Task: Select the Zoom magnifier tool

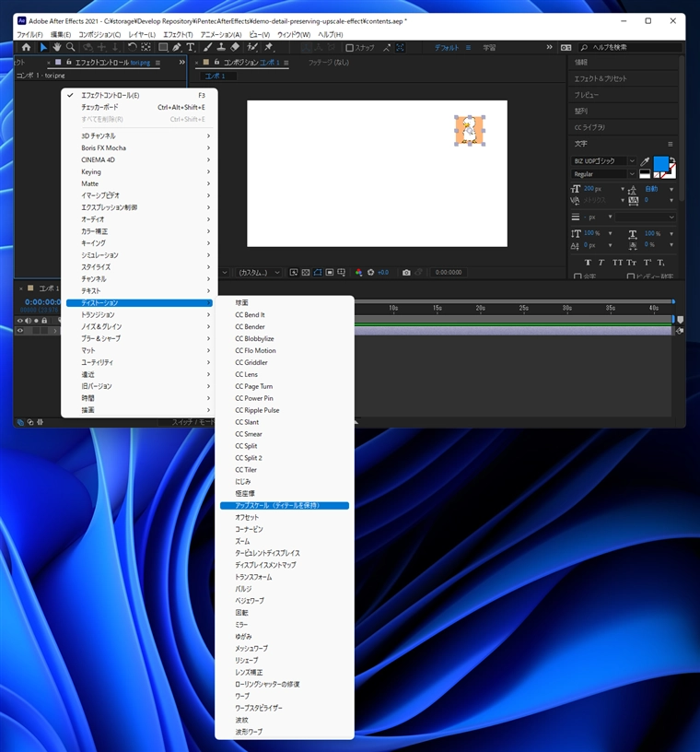Action: [71, 47]
